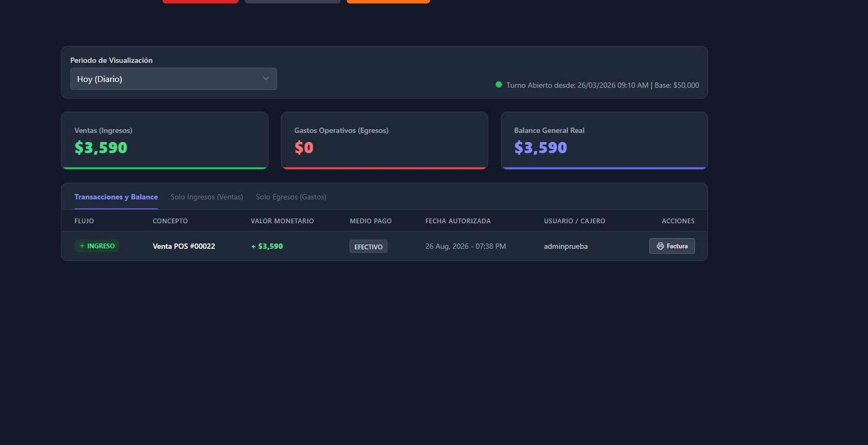
Task: Click the date 26 Aug, 2026 - 07:38 PM
Action: click(x=465, y=246)
